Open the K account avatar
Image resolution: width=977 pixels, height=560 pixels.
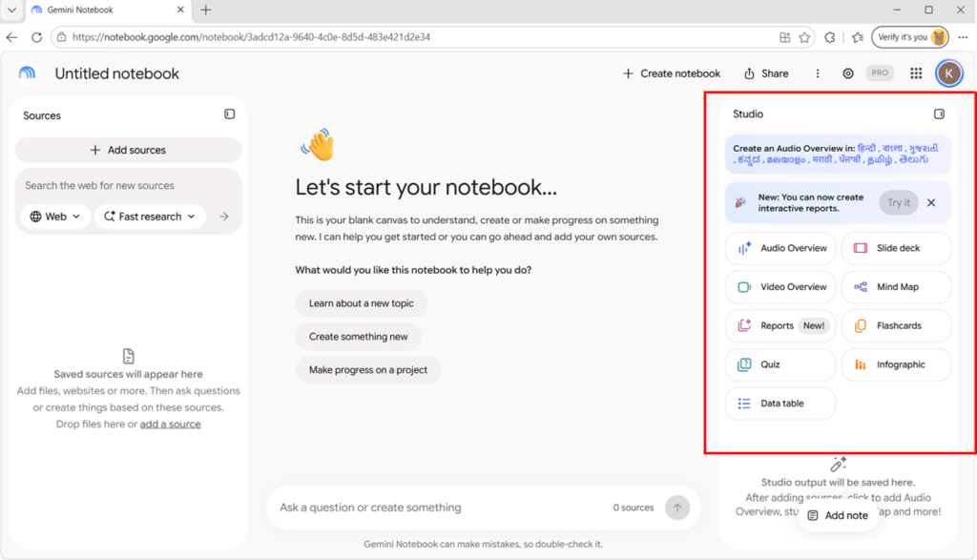(x=949, y=73)
